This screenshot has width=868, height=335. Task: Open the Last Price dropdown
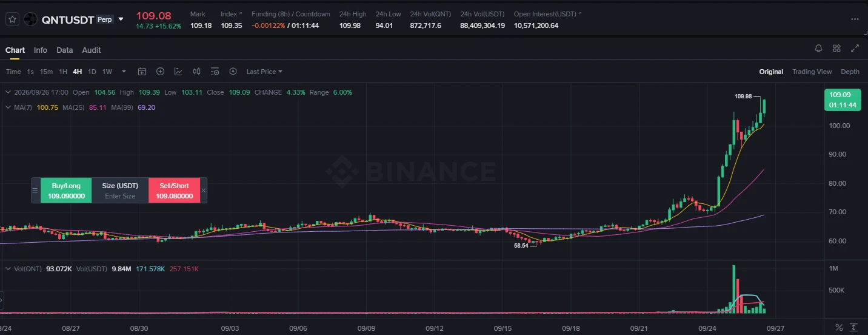coord(265,72)
